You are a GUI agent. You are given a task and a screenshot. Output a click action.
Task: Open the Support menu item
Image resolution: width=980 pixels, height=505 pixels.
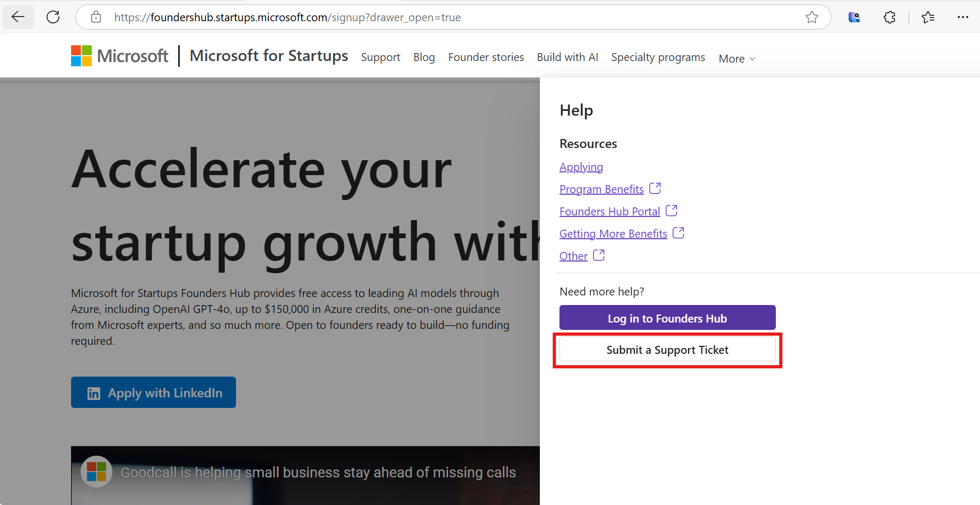[x=380, y=57]
